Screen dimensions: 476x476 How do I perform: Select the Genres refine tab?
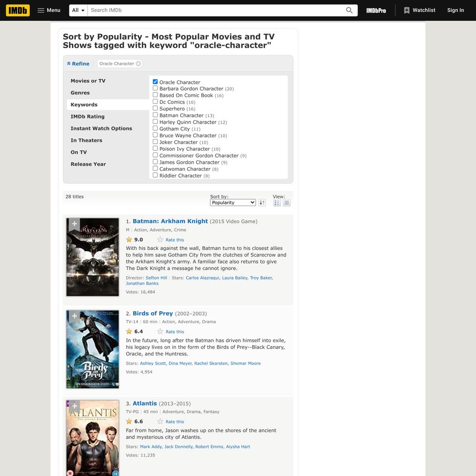pos(80,93)
